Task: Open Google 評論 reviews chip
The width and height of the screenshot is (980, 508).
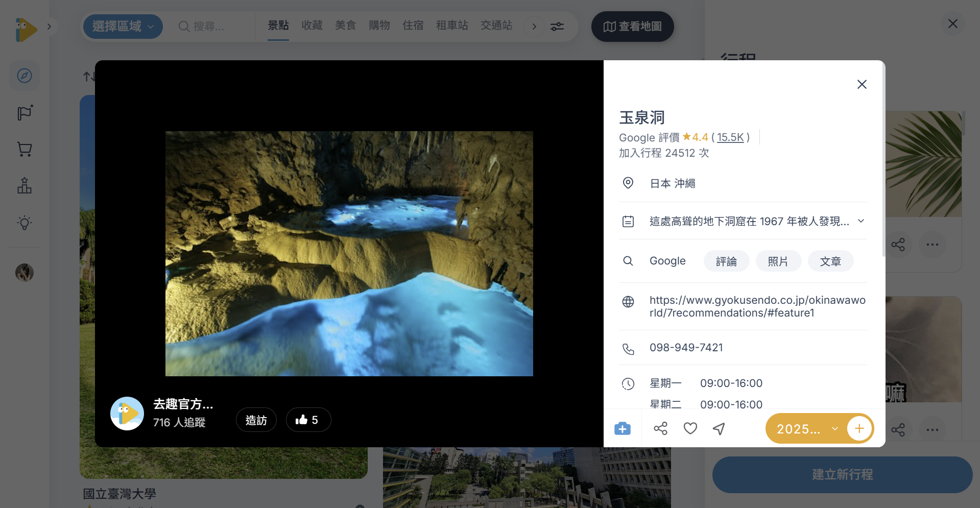Action: pyautogui.click(x=726, y=261)
